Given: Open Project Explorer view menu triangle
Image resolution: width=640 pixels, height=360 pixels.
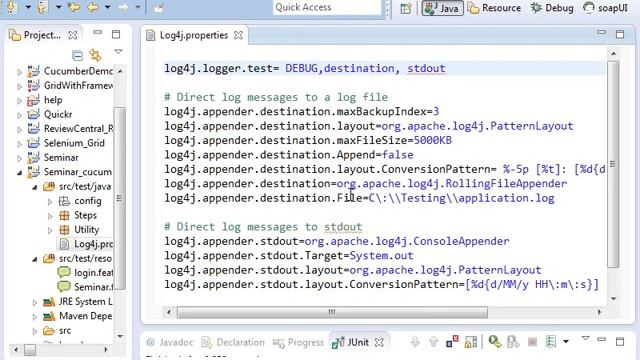Looking at the screenshot, I should pyautogui.click(x=118, y=51).
